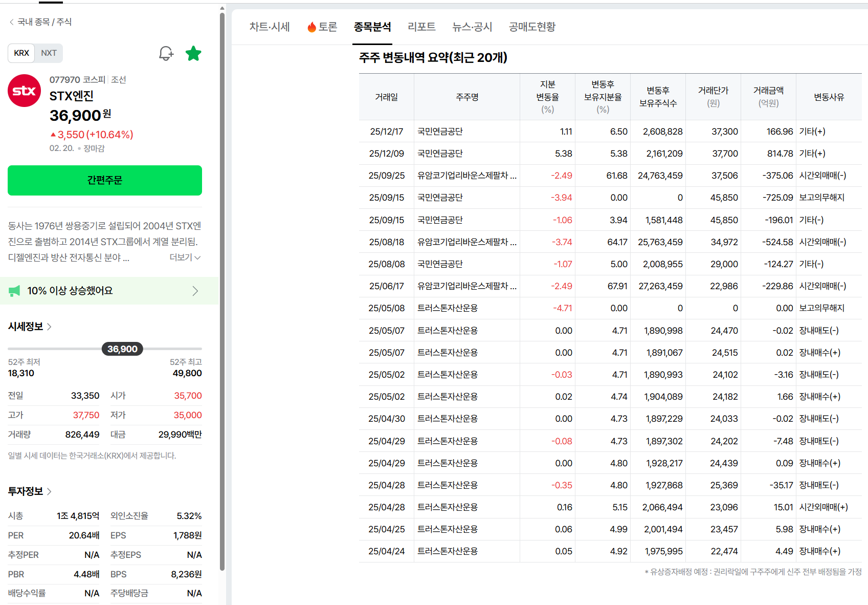Viewport: 868px width, 605px height.
Task: Click the 166.96 trade amount value
Action: click(x=780, y=132)
